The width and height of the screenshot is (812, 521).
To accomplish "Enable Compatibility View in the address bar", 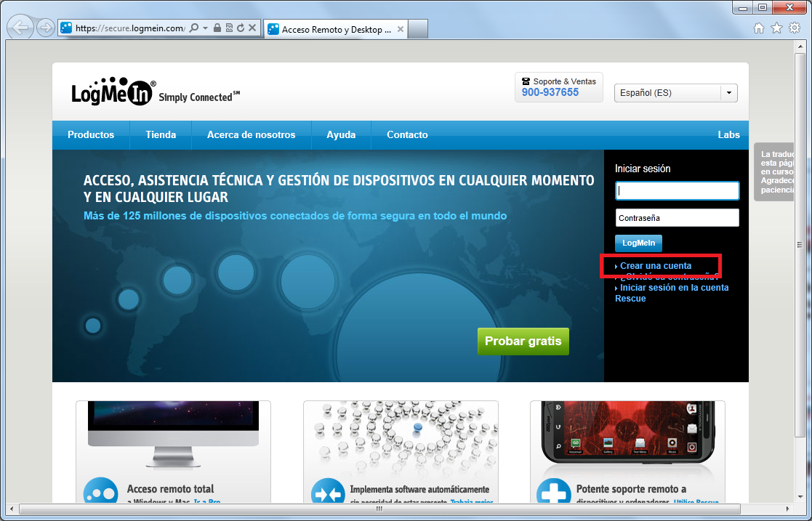I will (230, 28).
